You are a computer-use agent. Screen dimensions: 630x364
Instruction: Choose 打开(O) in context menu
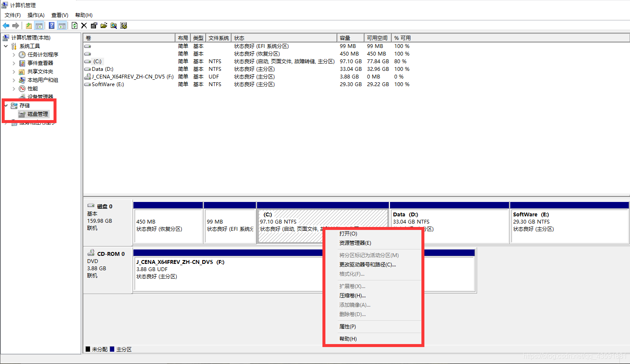coord(348,234)
